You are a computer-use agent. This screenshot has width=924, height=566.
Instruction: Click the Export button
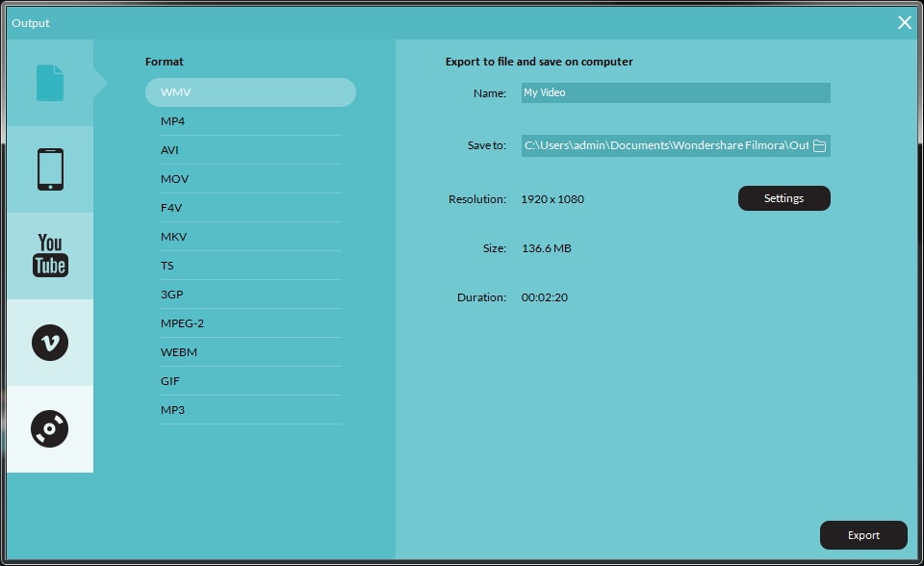tap(863, 535)
